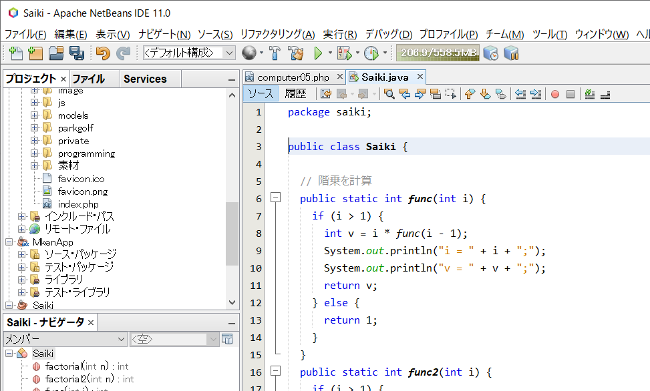Expand the ソース・パッケージ node

pyautogui.click(x=22, y=254)
